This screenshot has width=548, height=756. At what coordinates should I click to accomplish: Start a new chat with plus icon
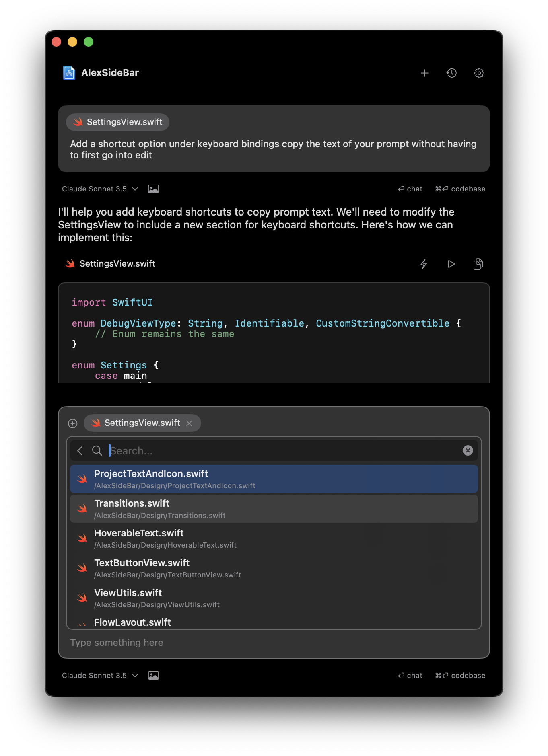[x=424, y=73]
